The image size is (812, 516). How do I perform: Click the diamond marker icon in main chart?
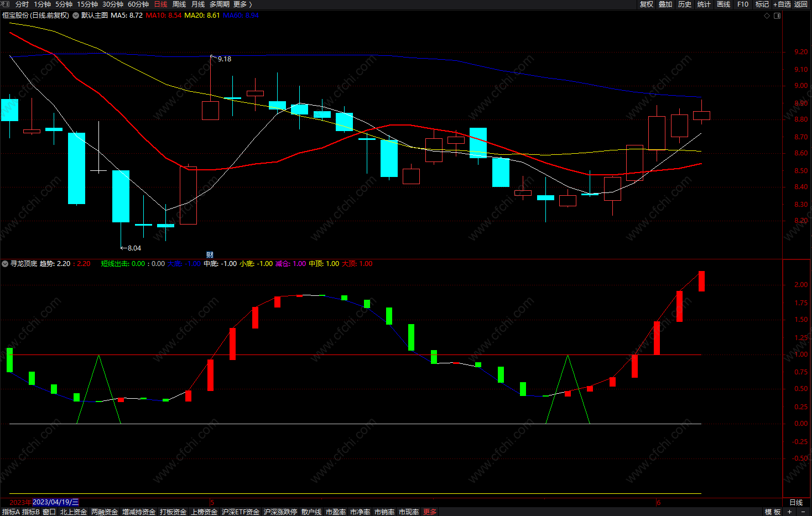767,15
